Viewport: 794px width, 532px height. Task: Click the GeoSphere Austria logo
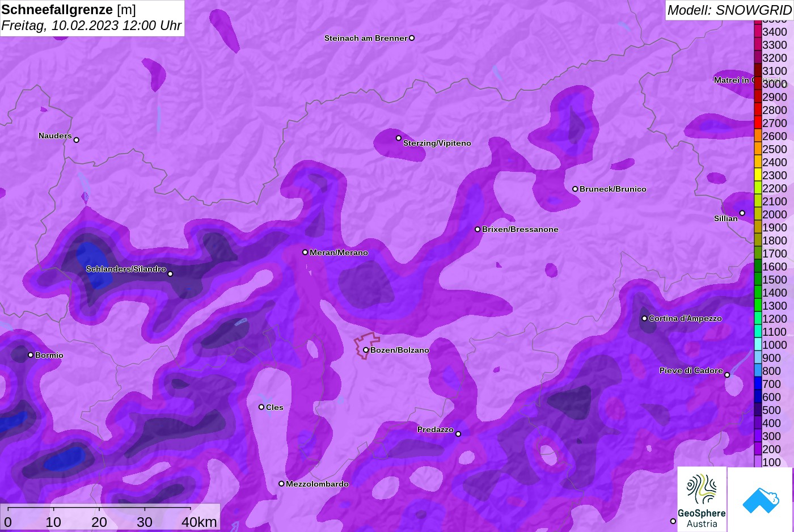702,499
